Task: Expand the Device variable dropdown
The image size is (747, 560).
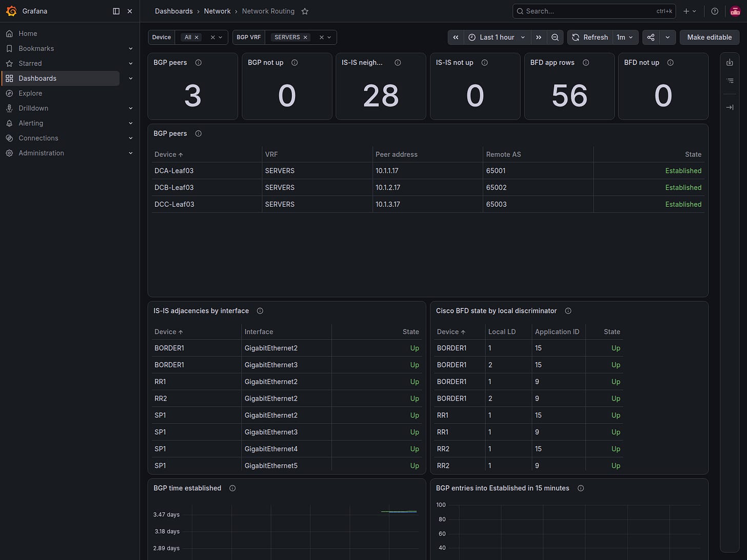Action: click(x=221, y=37)
